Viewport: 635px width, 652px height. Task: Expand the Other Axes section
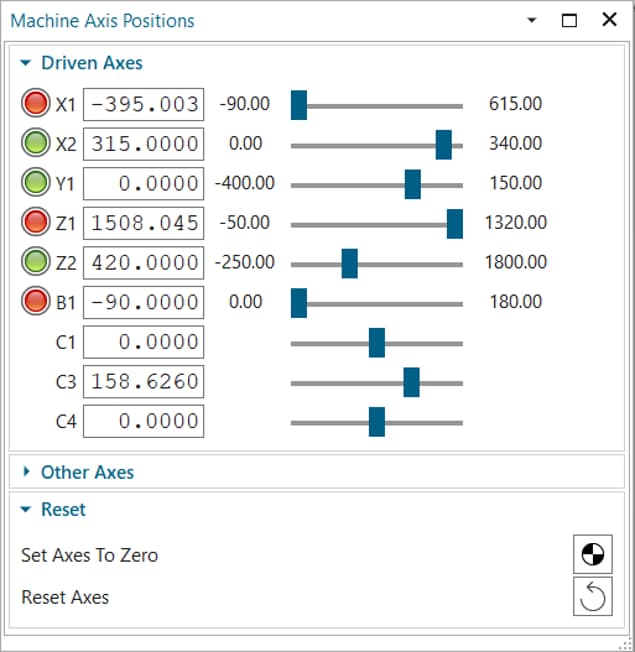(x=26, y=472)
